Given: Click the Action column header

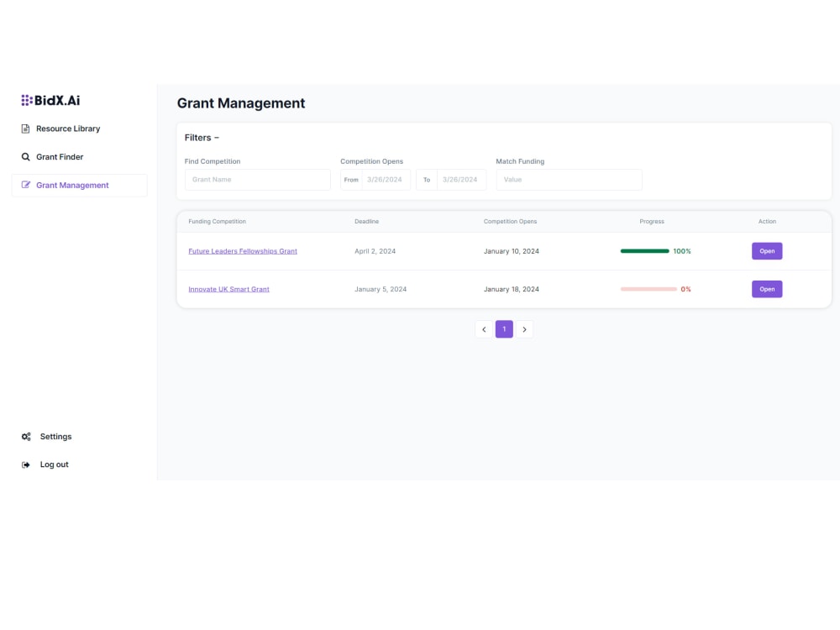Looking at the screenshot, I should coord(767,221).
